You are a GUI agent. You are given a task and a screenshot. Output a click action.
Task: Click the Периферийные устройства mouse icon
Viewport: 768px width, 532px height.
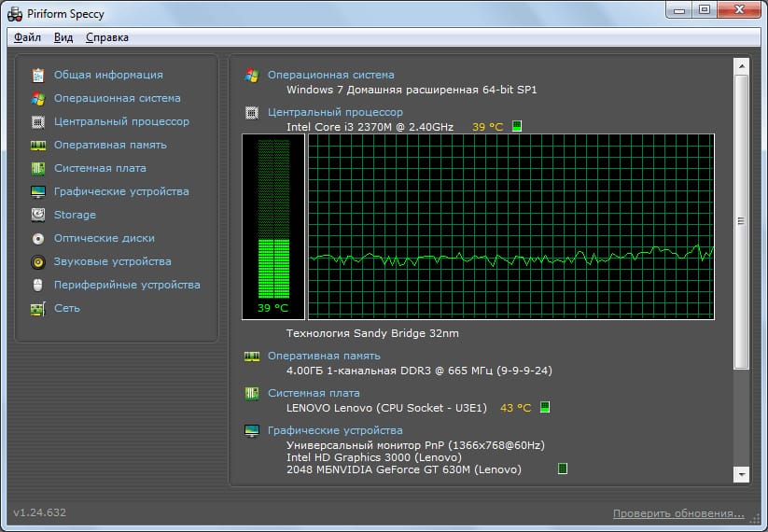[x=38, y=285]
